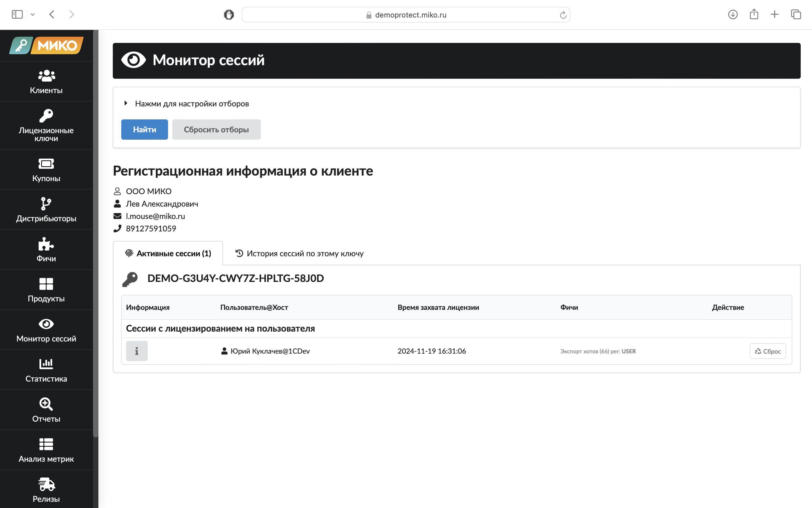Viewport: 812px width, 508px height.
Task: Click Сессии с лицензированием на пользователя row
Action: pos(456,329)
